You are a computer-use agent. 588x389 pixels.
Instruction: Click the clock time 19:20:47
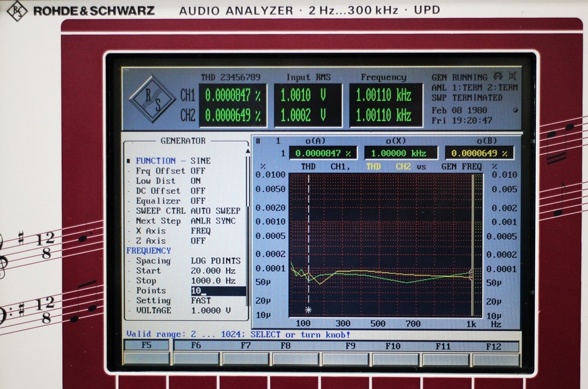point(472,120)
